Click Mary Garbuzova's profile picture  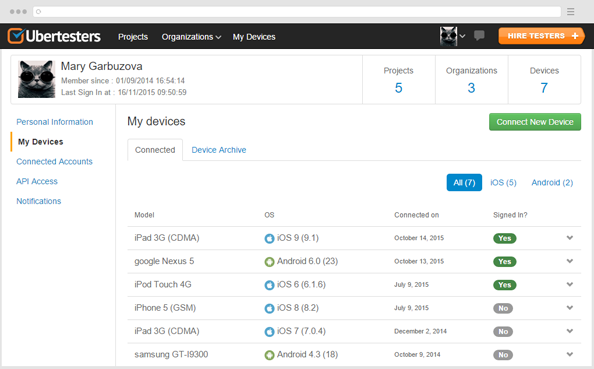tap(36, 79)
